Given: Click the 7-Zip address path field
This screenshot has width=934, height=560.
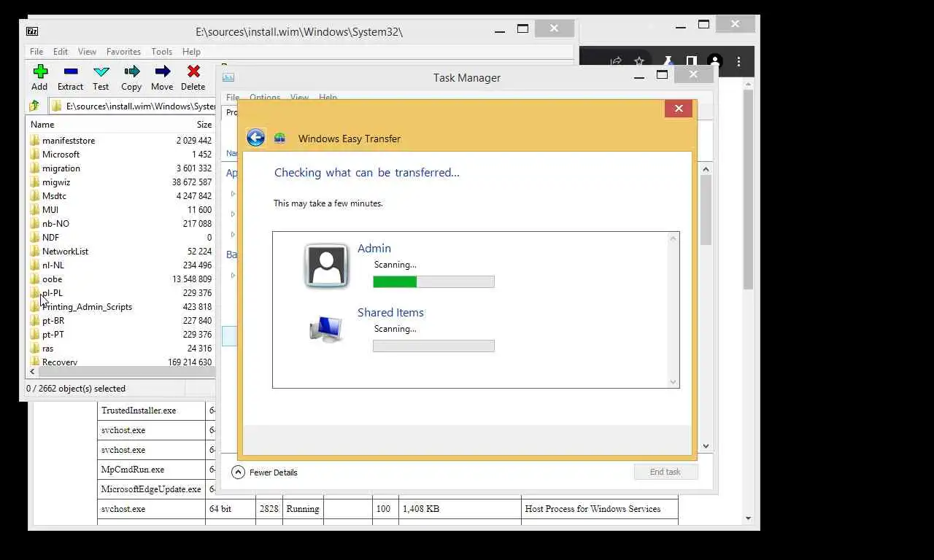Looking at the screenshot, I should click(134, 106).
